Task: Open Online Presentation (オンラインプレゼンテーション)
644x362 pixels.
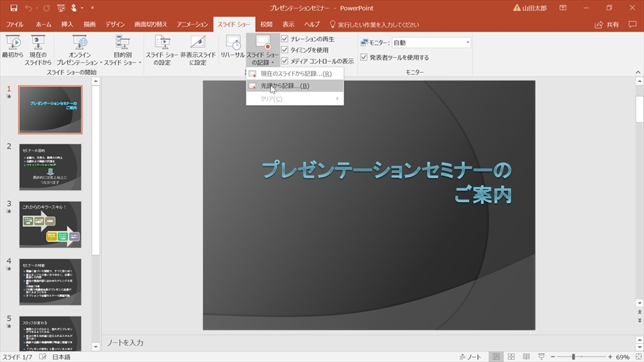Action: [79, 50]
